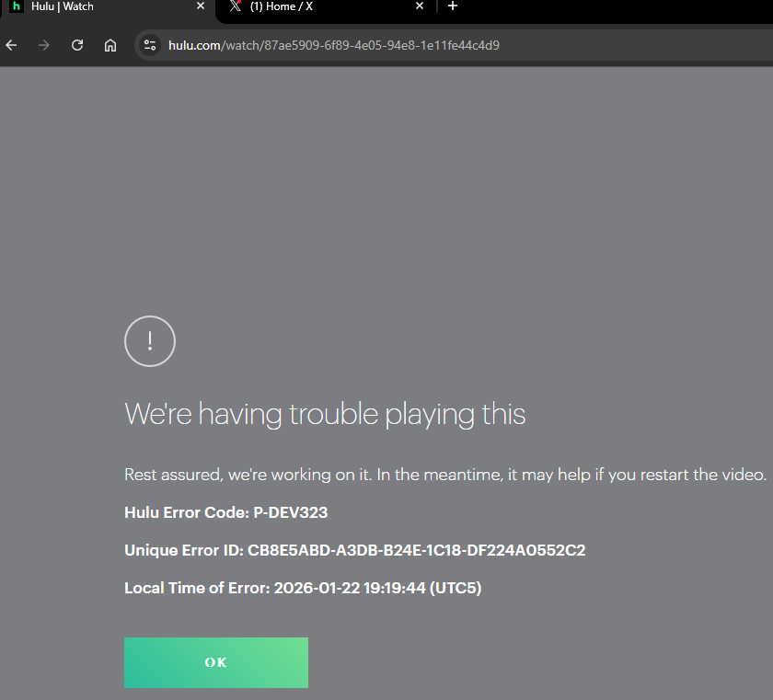The image size is (773, 700).
Task: Click the Hulu favicon on the tab
Action: coord(17,6)
